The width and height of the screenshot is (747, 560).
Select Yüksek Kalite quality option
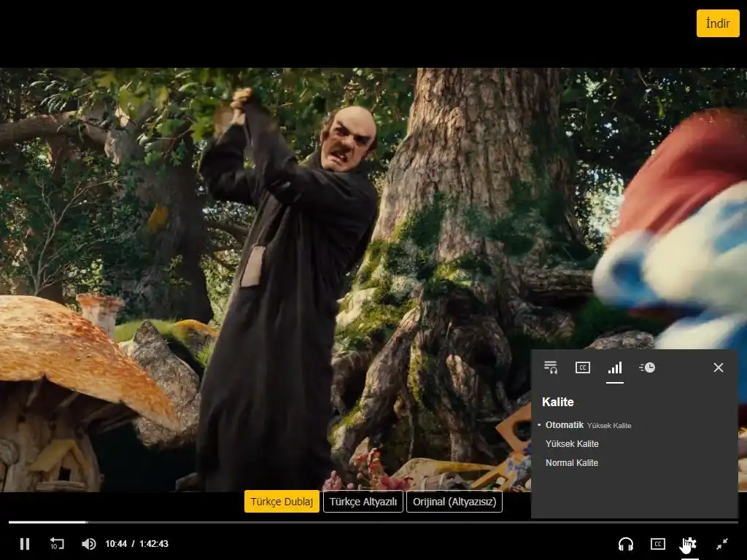tap(572, 444)
